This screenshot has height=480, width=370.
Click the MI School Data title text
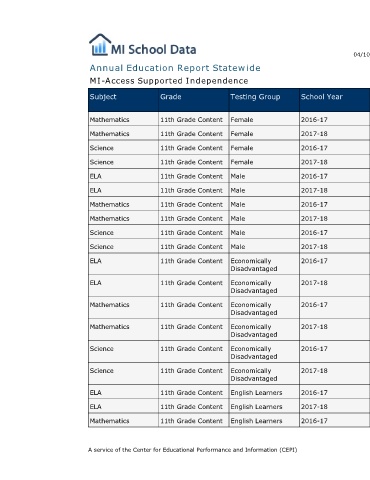(x=153, y=50)
